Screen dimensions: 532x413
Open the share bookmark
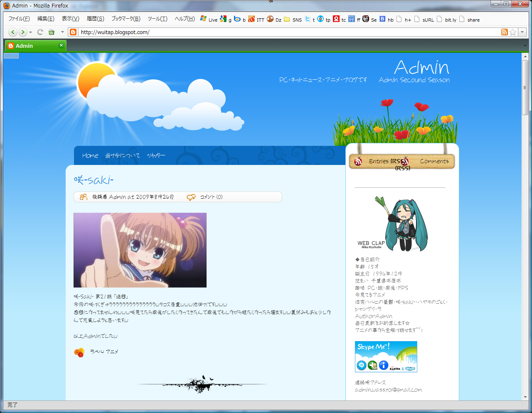tap(469, 19)
